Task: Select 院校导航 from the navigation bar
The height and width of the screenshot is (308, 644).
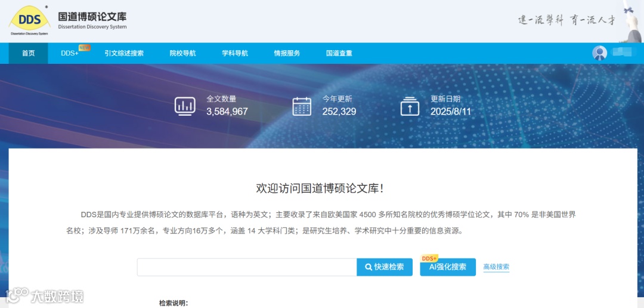Action: point(183,53)
